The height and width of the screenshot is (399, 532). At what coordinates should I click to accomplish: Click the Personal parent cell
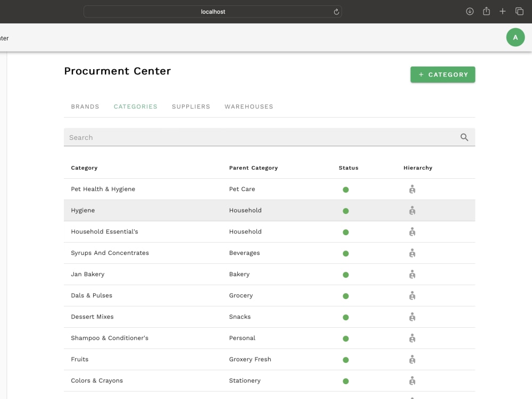pyautogui.click(x=242, y=338)
